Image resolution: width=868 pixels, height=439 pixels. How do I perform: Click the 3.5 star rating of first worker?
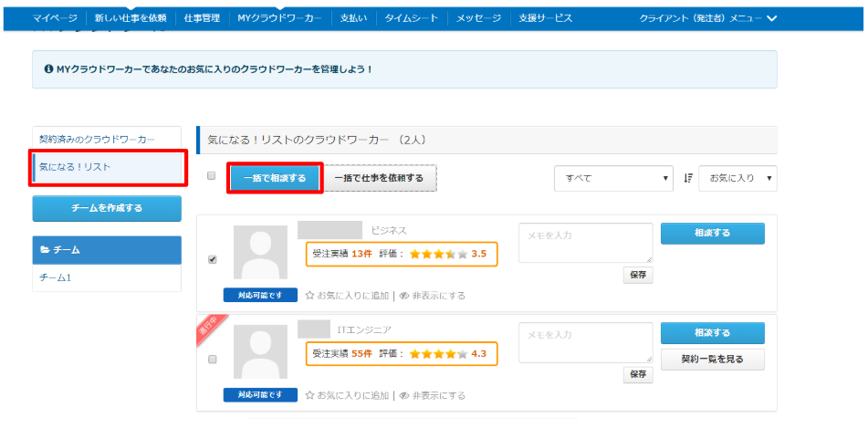(x=438, y=254)
